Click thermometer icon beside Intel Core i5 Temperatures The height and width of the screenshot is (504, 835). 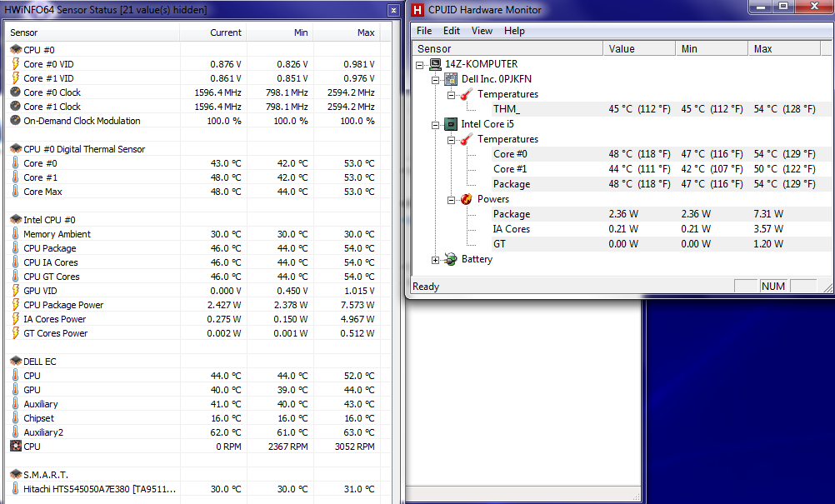coord(466,139)
